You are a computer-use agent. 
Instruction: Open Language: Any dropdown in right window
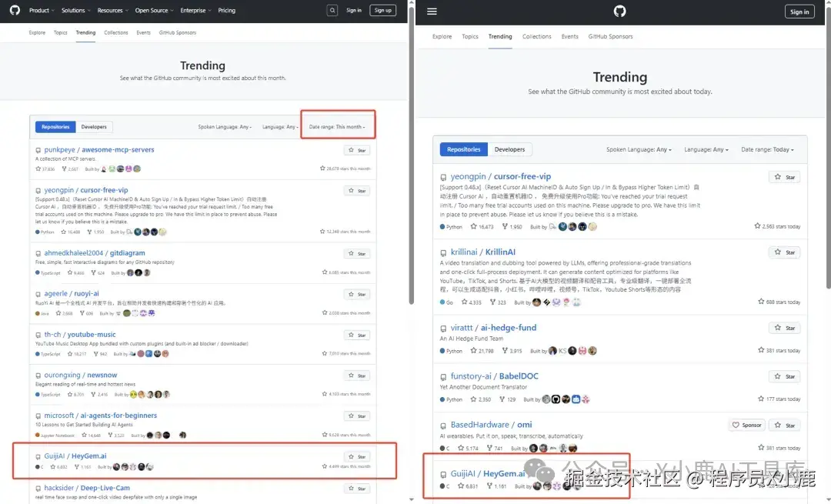point(706,149)
